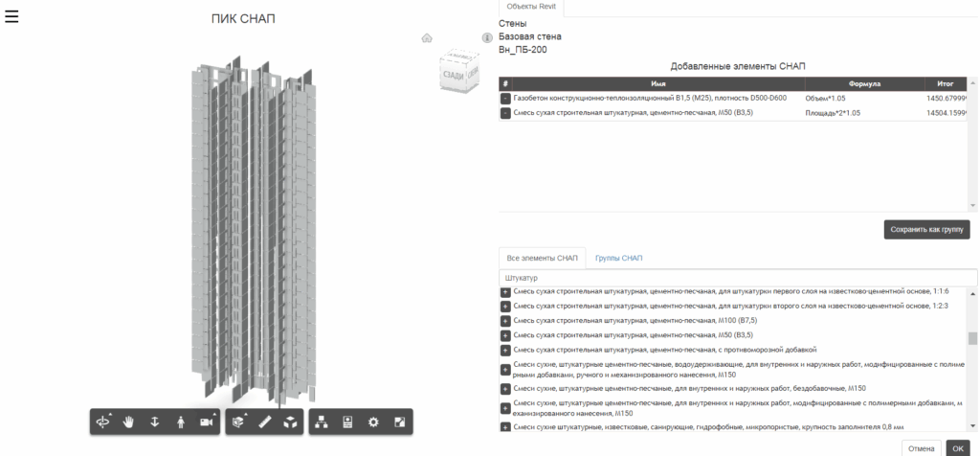Click SNAP list scroll down arrow
Screen dimensions: 980x456
pyautogui.click(x=972, y=426)
